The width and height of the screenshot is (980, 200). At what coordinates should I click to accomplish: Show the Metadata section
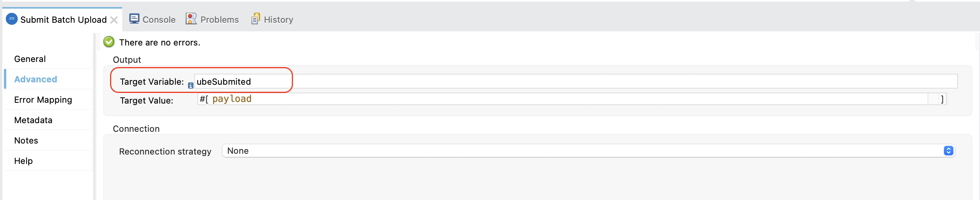pyautogui.click(x=33, y=120)
